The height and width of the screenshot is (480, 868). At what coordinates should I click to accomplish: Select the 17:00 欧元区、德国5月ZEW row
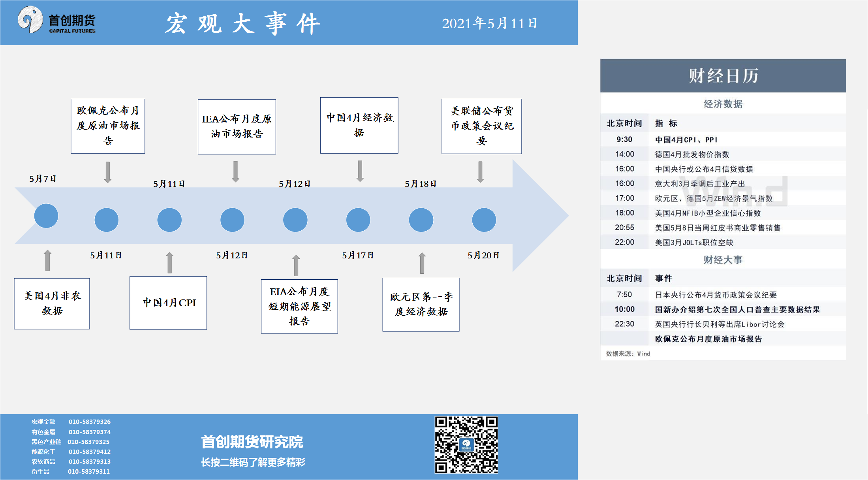point(723,198)
